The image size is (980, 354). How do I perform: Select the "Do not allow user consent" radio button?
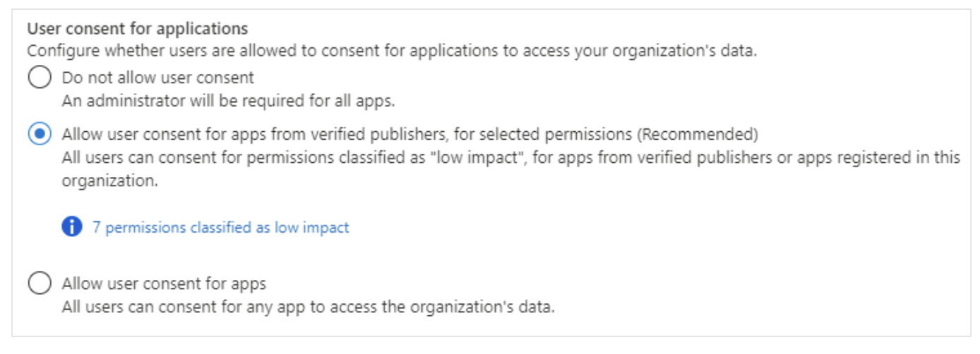coord(39,77)
